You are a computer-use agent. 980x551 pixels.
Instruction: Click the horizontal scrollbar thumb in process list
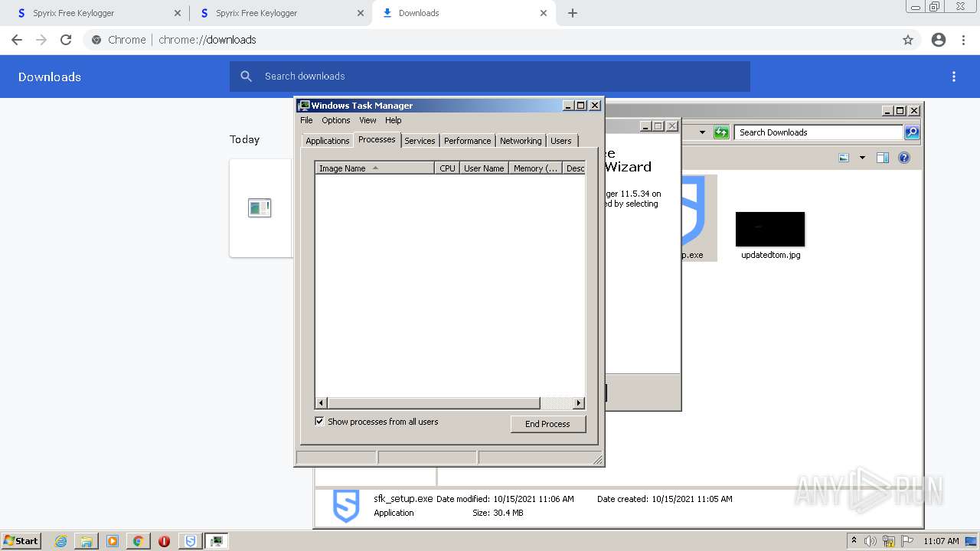433,403
